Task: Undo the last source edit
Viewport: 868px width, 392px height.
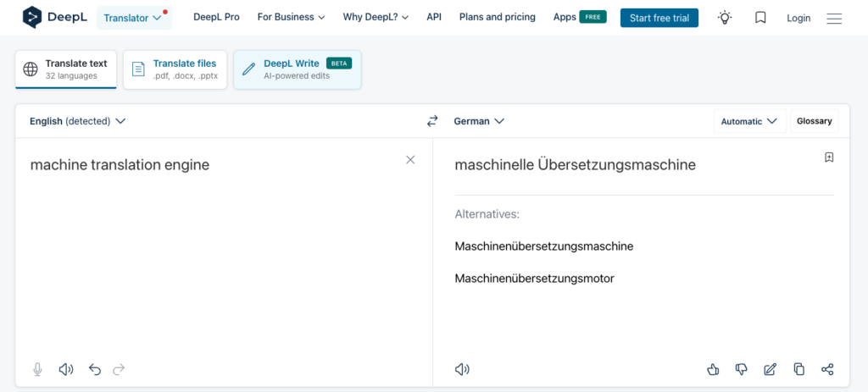Action: click(95, 369)
